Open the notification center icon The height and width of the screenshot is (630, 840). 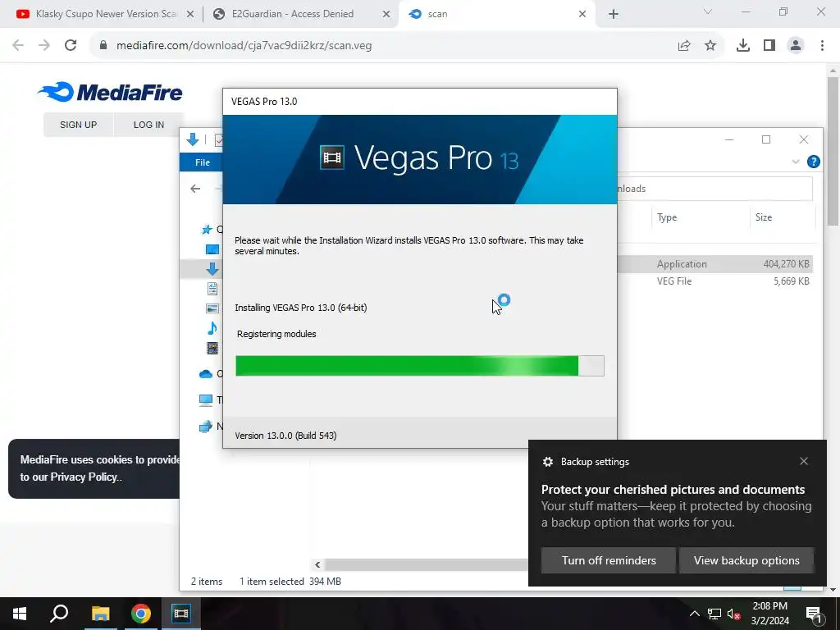click(x=814, y=614)
